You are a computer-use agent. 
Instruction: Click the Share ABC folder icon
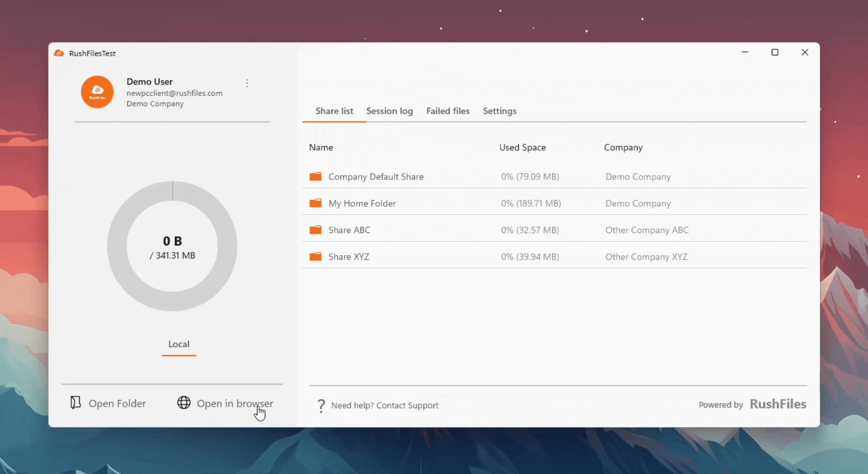click(x=315, y=230)
